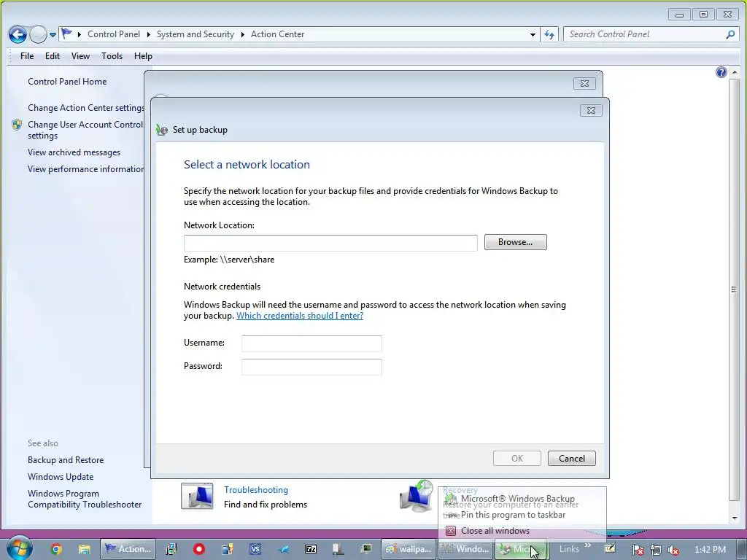Switch to wallpa... taskbar window
747x560 pixels.
tap(409, 549)
